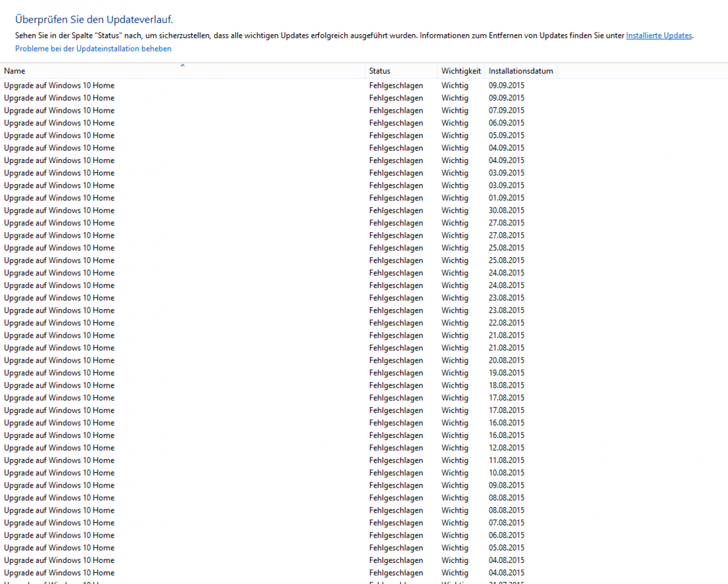Click Fehlgeschlagen status in the 11.08.2015 row
The width and height of the screenshot is (728, 584).
tap(396, 460)
